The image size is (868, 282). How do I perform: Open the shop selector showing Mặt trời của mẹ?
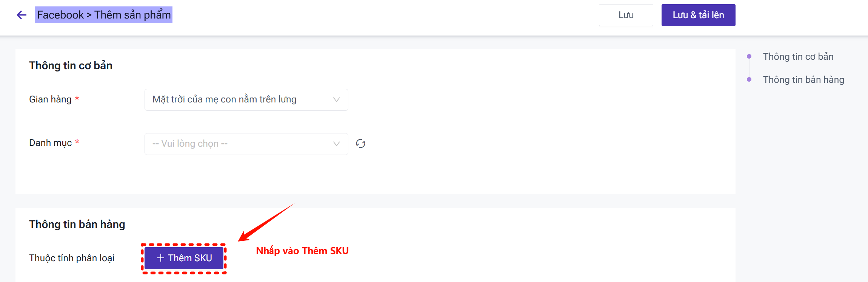click(x=242, y=99)
